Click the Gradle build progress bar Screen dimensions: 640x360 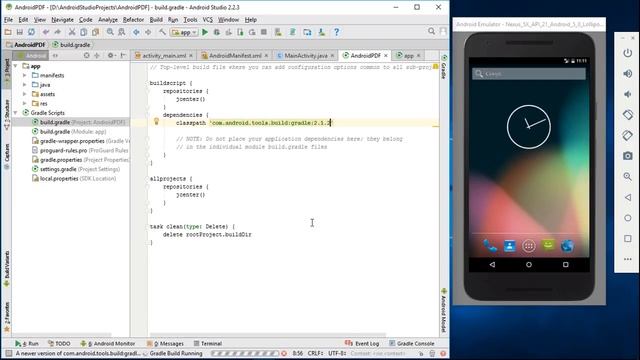point(245,353)
